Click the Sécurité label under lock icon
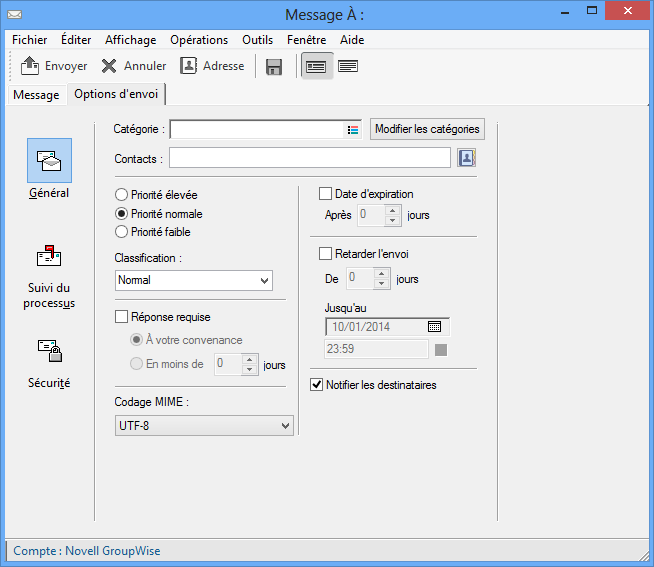The width and height of the screenshot is (654, 567). [49, 383]
